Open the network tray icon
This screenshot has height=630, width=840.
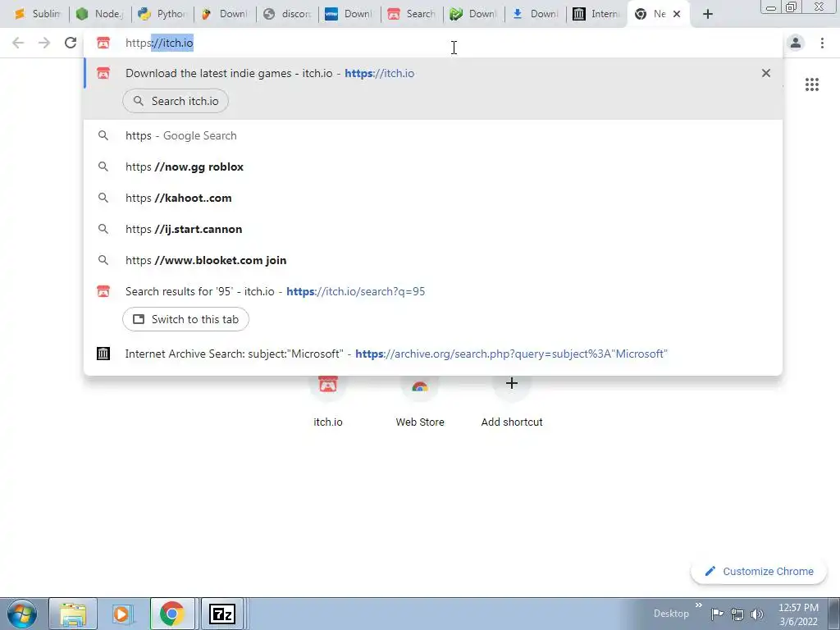pyautogui.click(x=737, y=614)
